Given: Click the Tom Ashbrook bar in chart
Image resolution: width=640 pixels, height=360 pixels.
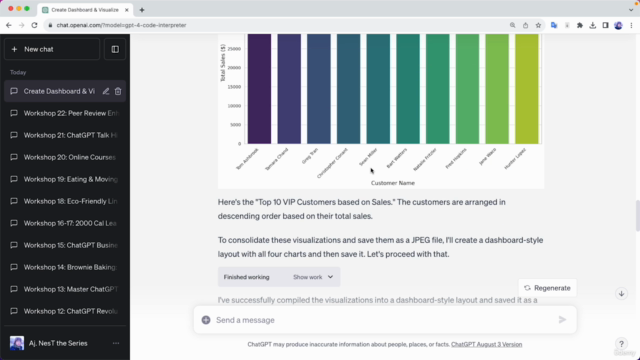Looking at the screenshot, I should [x=259, y=89].
